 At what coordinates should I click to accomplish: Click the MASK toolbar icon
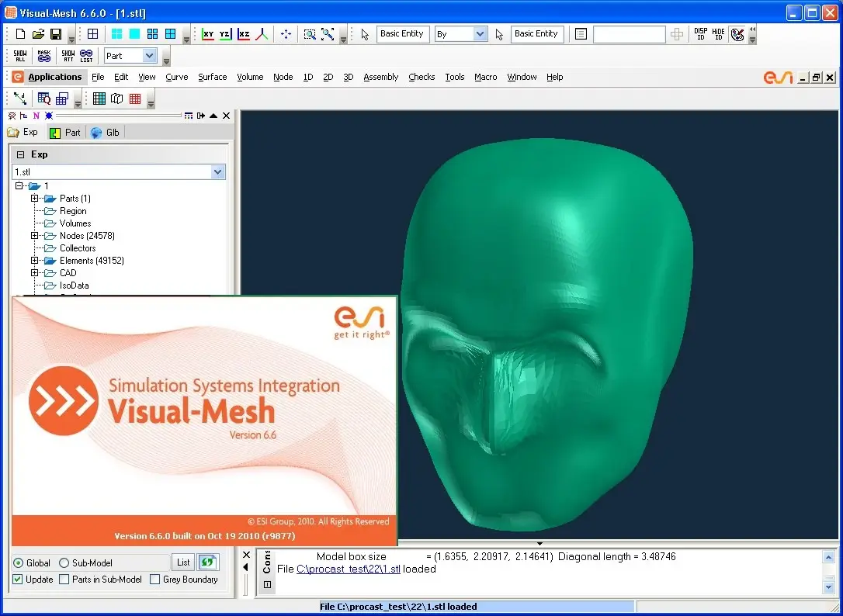[x=44, y=55]
